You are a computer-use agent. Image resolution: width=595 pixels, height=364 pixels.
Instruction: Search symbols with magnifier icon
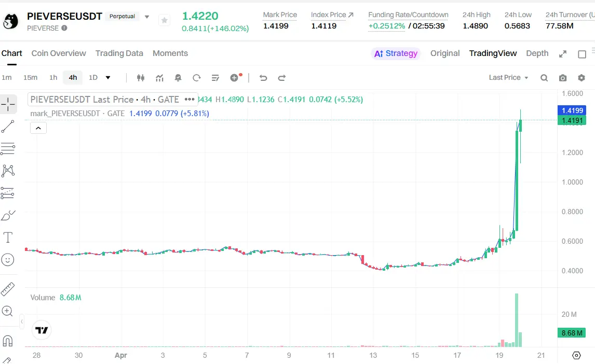(x=544, y=78)
